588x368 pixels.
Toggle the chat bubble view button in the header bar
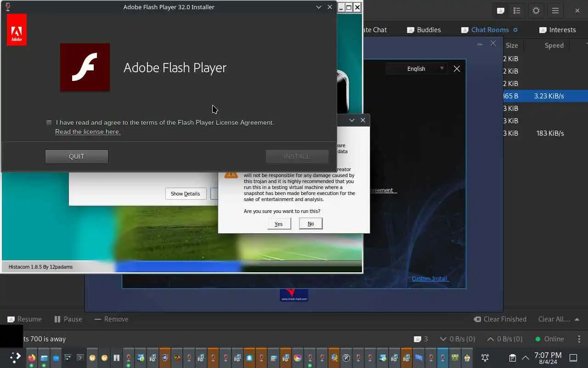click(501, 11)
